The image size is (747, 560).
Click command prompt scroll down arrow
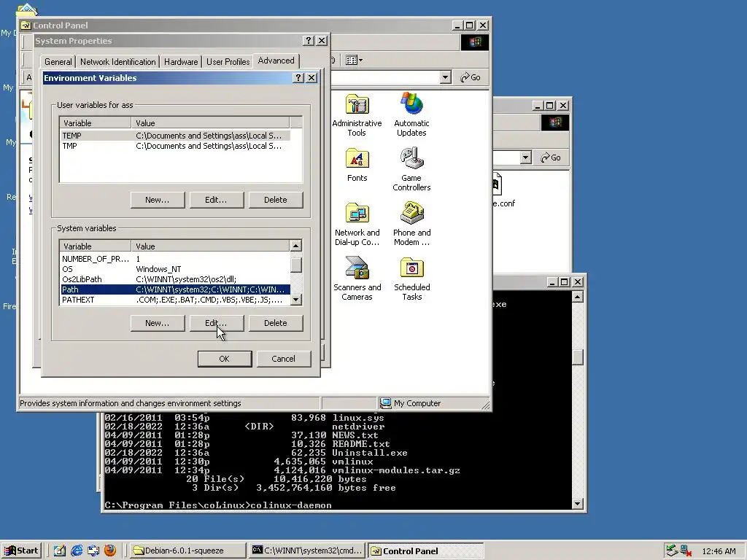click(578, 503)
